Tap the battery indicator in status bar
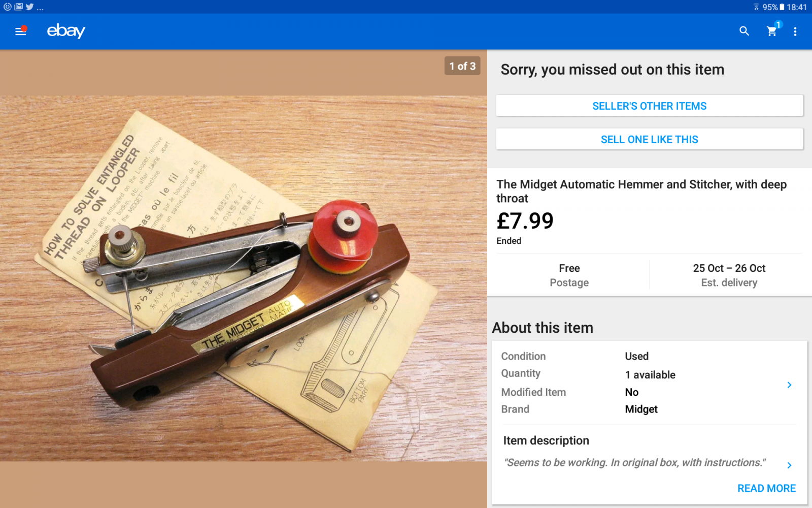This screenshot has height=508, width=812. pyautogui.click(x=782, y=7)
